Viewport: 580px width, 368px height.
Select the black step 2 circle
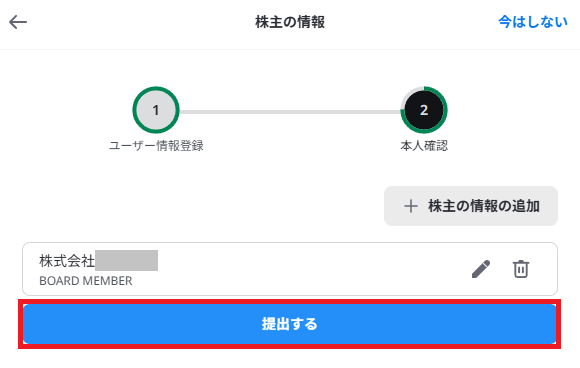[x=424, y=110]
